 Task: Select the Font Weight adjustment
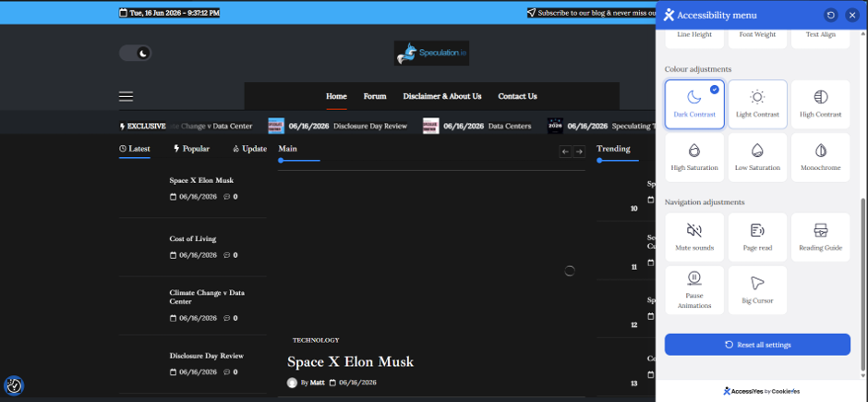(757, 38)
